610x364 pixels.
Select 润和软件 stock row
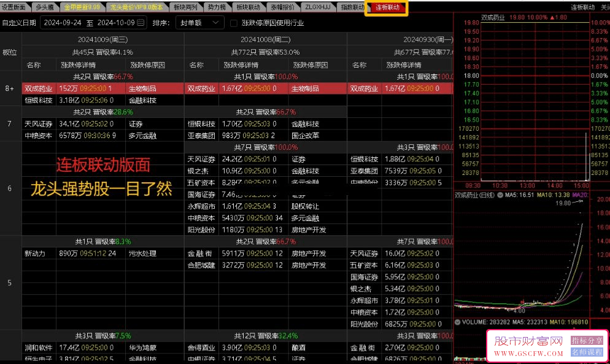coord(102,347)
